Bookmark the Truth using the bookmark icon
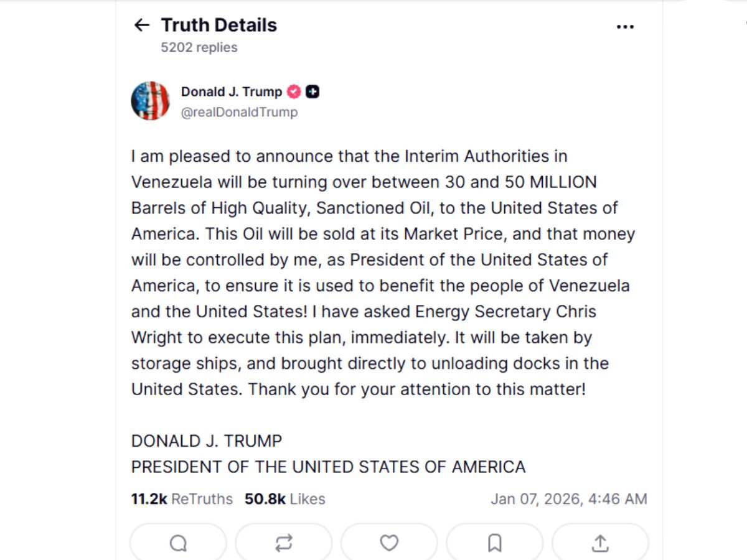 pos(494,543)
